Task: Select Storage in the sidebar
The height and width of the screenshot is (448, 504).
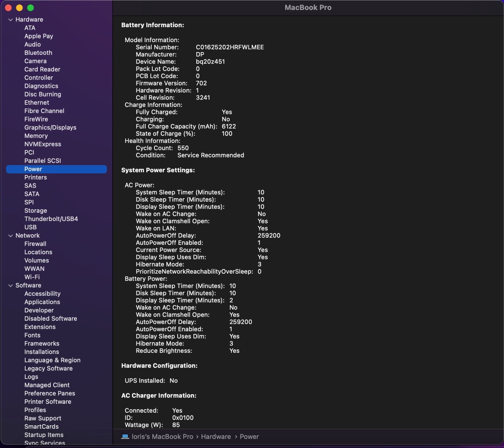Action: pyautogui.click(x=36, y=210)
